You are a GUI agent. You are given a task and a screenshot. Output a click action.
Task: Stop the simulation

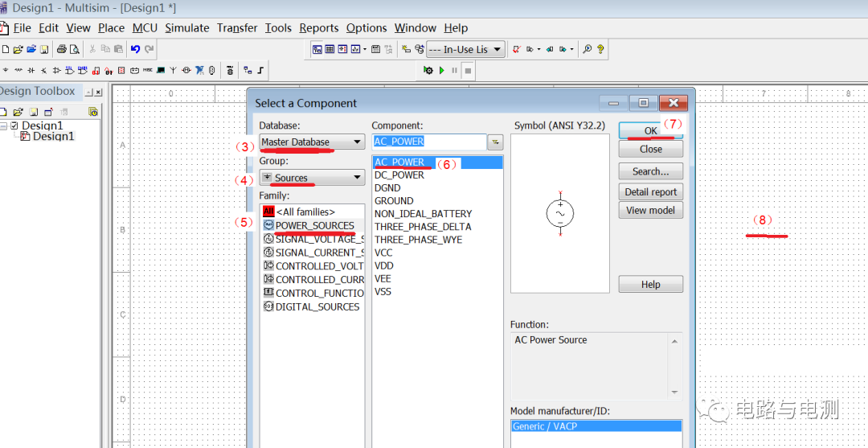click(468, 70)
